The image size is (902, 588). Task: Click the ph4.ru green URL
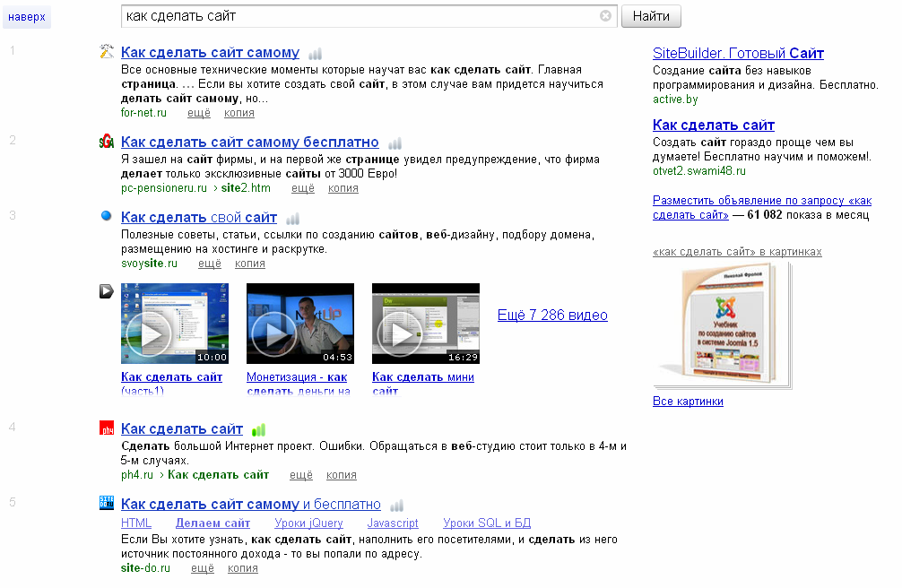tap(137, 475)
